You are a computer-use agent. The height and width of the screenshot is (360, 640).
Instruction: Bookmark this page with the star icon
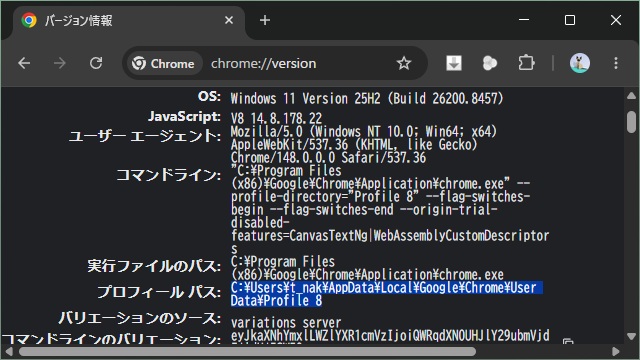click(404, 63)
